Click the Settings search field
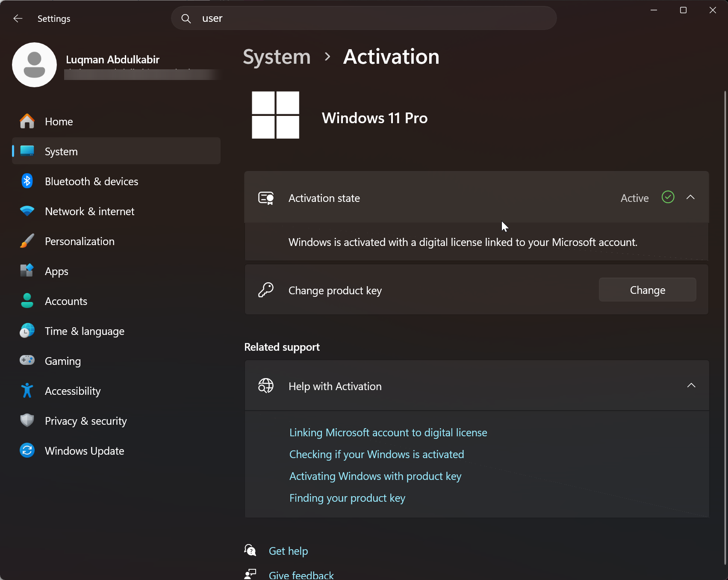Image resolution: width=728 pixels, height=580 pixels. click(364, 18)
